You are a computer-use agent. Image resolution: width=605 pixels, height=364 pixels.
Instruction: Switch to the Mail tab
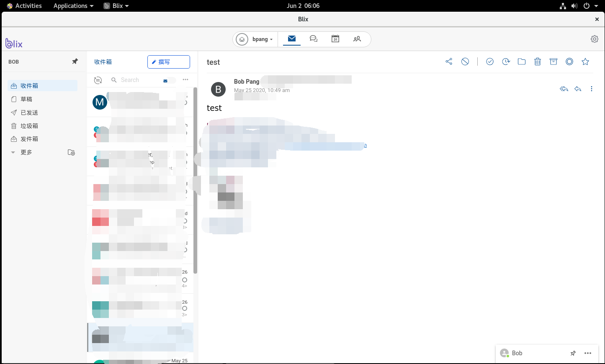292,39
